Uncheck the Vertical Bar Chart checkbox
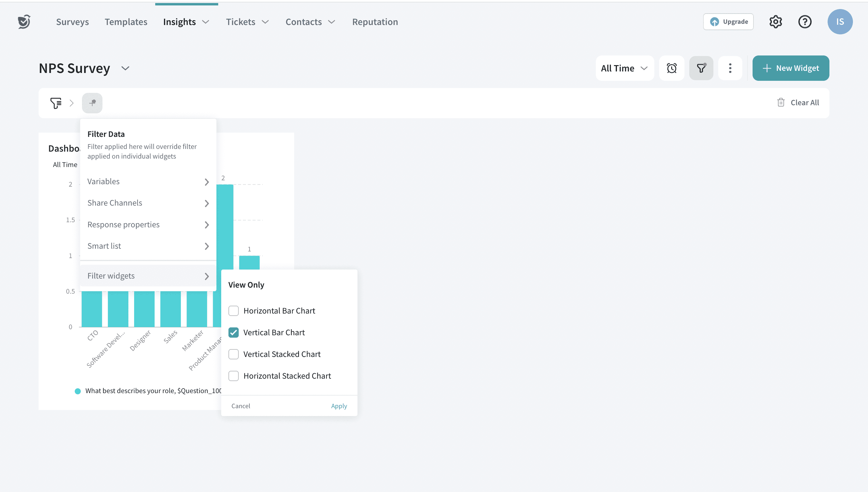The height and width of the screenshot is (492, 868). coord(233,333)
